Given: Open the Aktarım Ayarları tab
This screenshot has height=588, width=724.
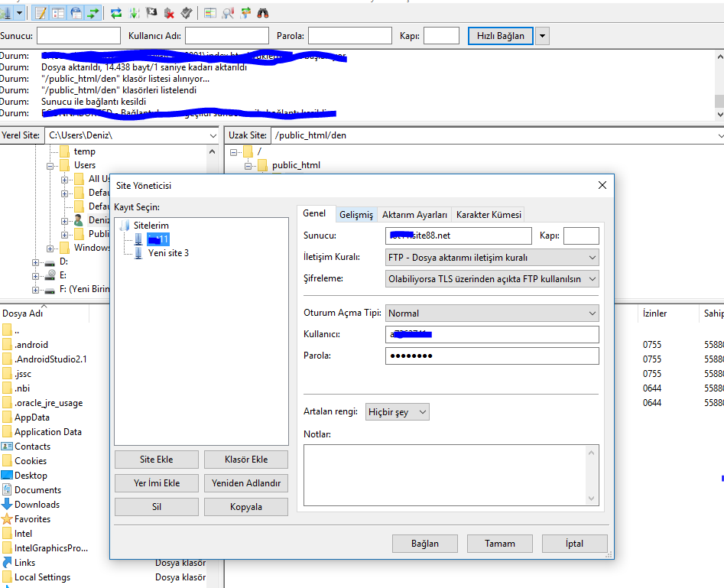Looking at the screenshot, I should (414, 215).
